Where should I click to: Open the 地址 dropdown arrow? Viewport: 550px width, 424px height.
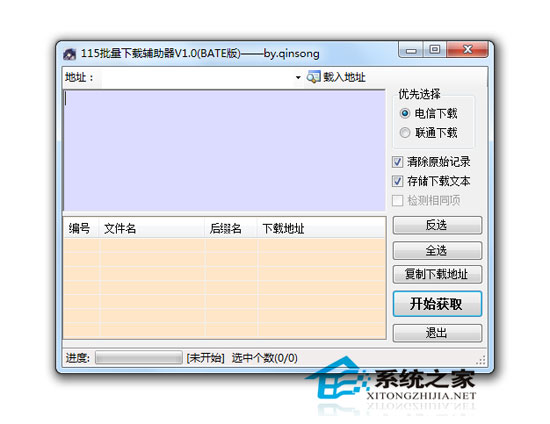click(x=298, y=77)
